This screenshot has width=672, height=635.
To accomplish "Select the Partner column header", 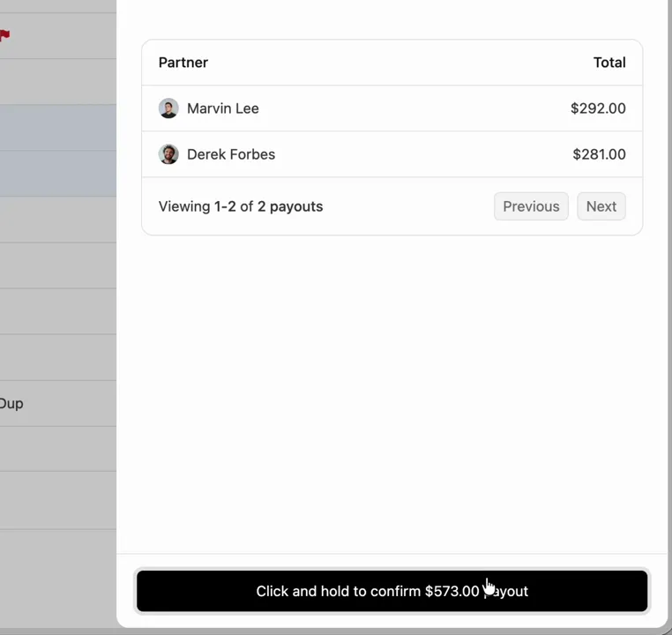I will click(183, 63).
